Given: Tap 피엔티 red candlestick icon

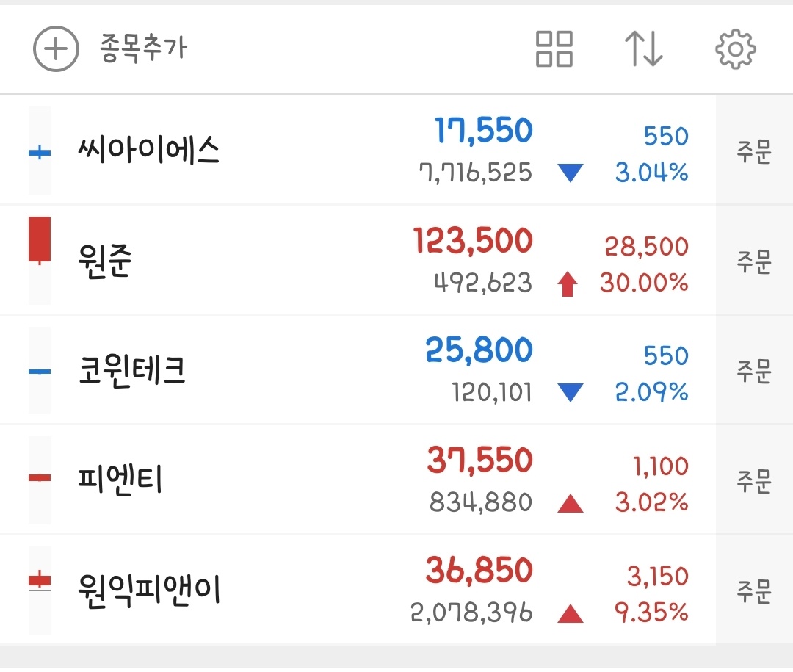Looking at the screenshot, I should pos(40,478).
